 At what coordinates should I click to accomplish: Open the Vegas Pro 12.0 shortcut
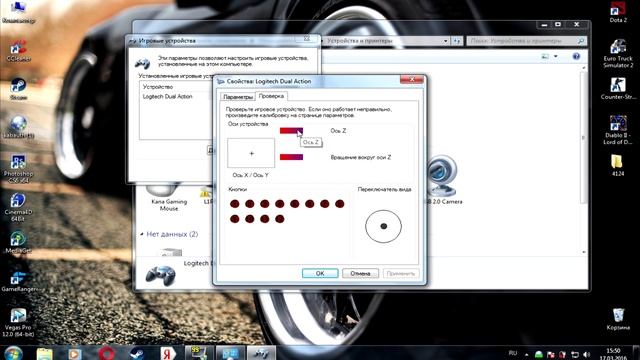click(18, 322)
